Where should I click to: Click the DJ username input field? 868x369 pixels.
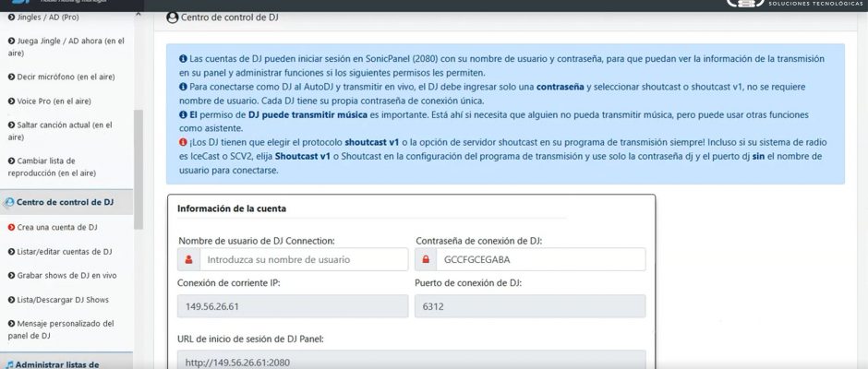point(304,259)
